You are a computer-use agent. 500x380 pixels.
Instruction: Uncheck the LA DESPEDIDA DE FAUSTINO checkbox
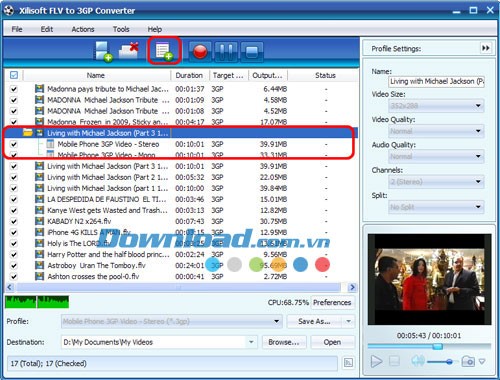(x=14, y=199)
